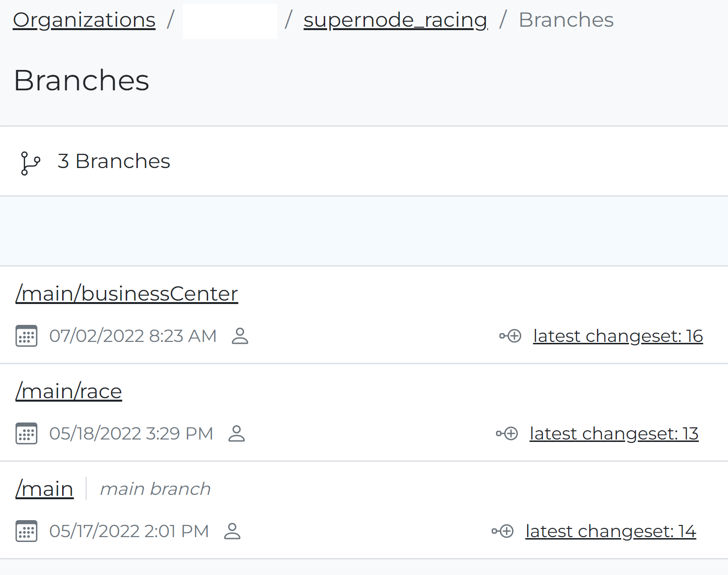Click the blank organization name breadcrumb

coord(230,21)
